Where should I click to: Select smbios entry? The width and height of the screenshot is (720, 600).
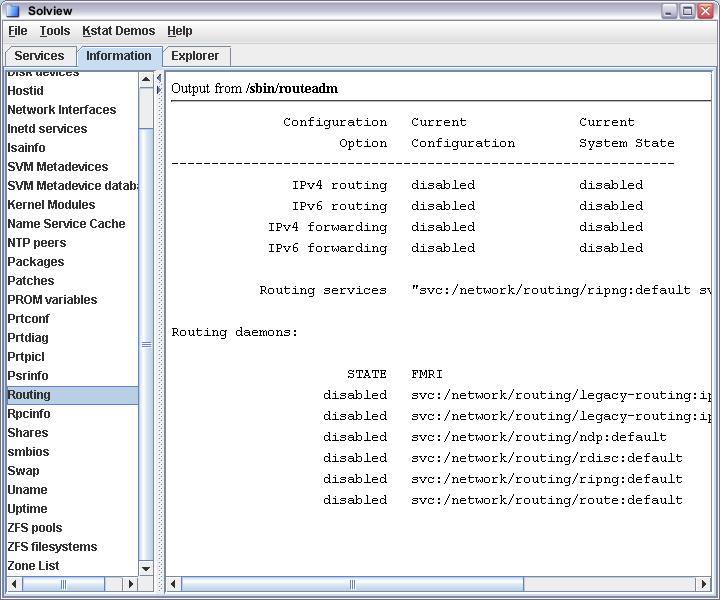pos(73,452)
